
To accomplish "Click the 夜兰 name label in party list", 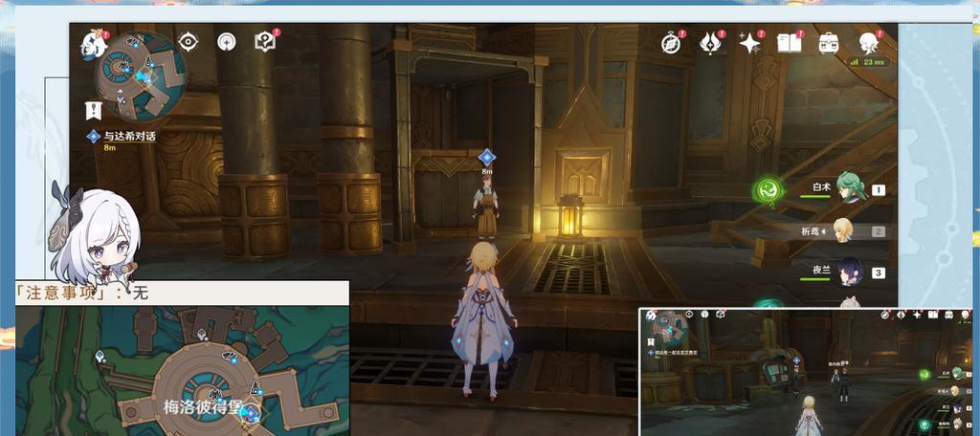I will point(822,270).
